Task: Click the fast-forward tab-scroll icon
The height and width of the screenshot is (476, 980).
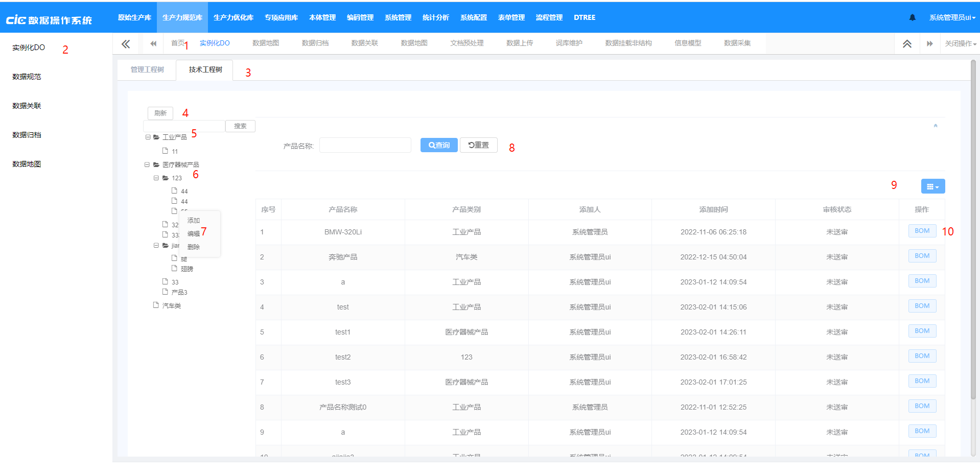Action: [930, 43]
